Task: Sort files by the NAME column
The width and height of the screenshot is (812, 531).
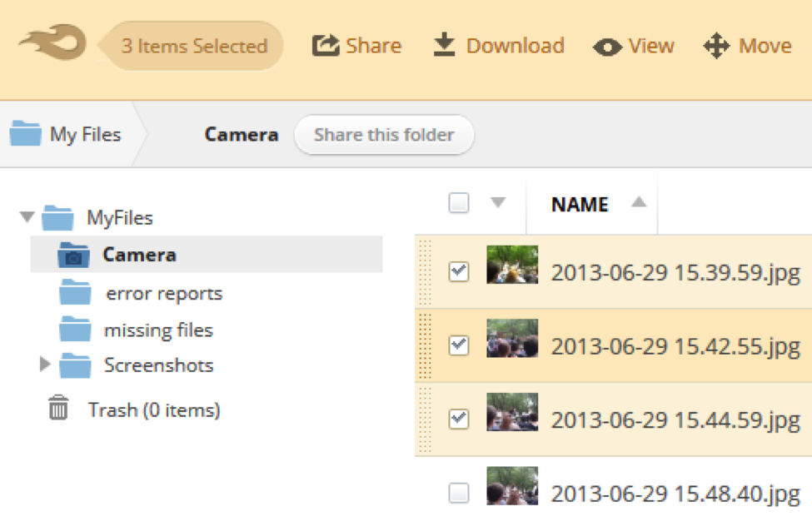Action: (x=580, y=204)
